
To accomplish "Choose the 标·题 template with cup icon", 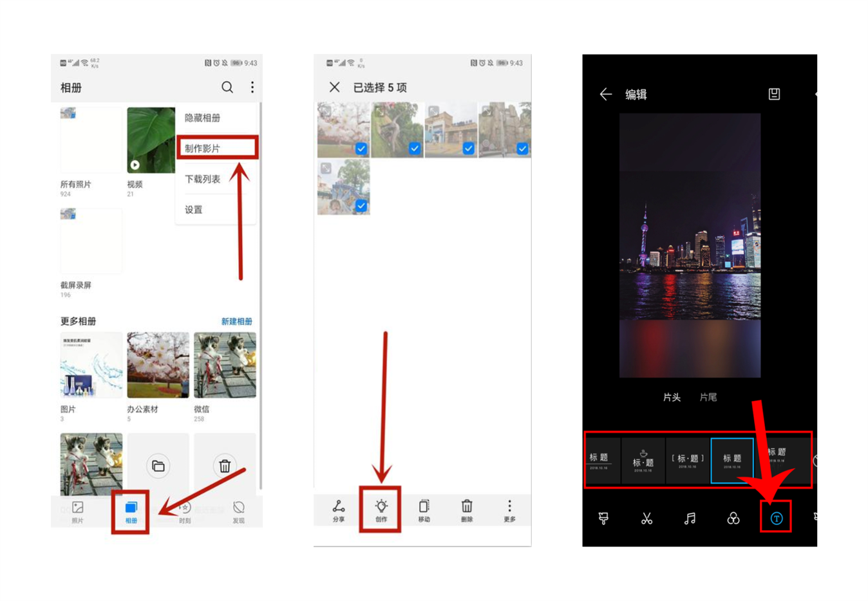I will tap(643, 460).
